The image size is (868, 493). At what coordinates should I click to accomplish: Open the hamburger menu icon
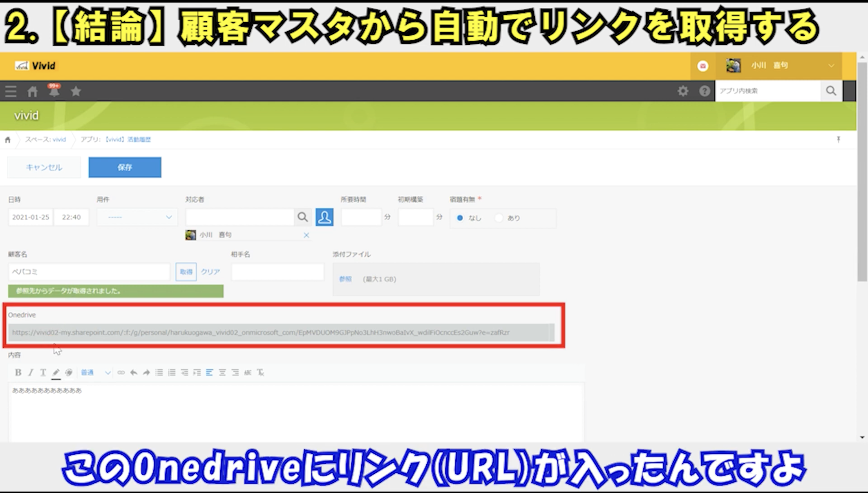pos(11,91)
